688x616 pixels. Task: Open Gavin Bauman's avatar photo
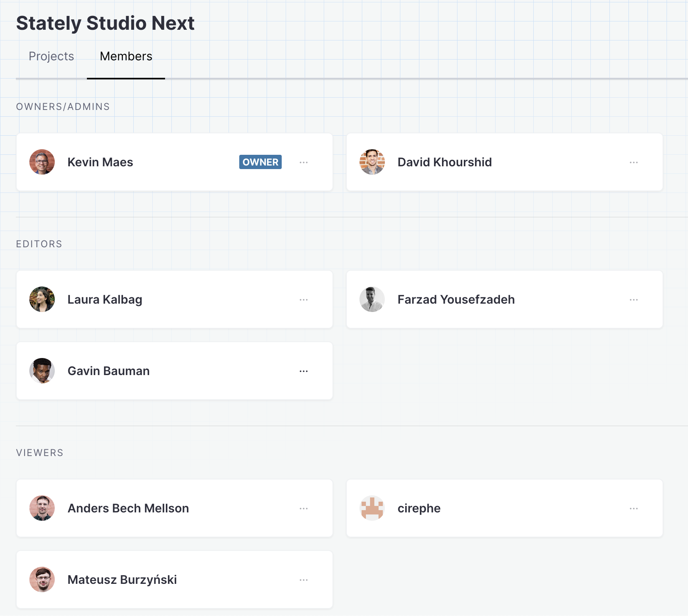point(42,370)
